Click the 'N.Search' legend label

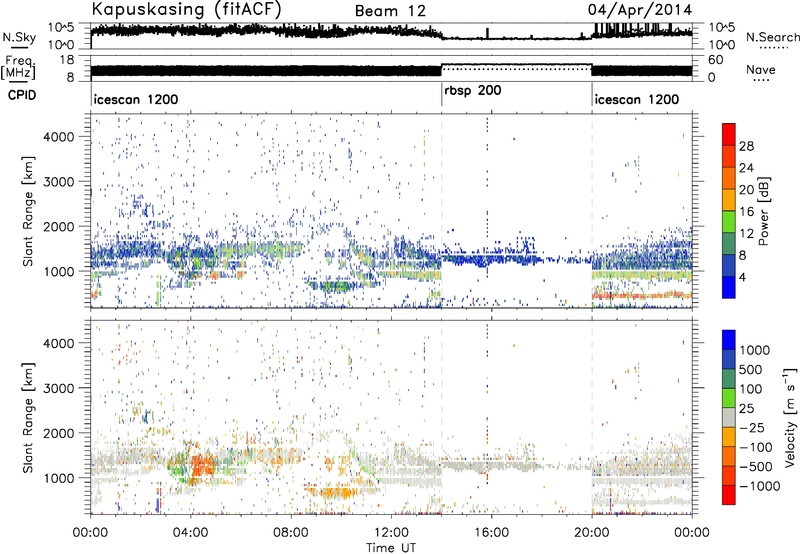pos(772,37)
